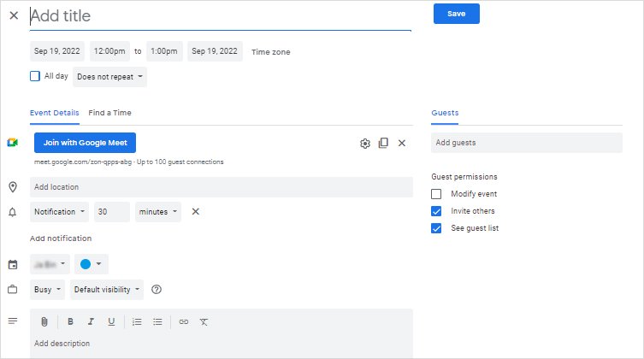Edit the notification value 30 field
Viewport: 644px width, 359px height.
point(112,212)
